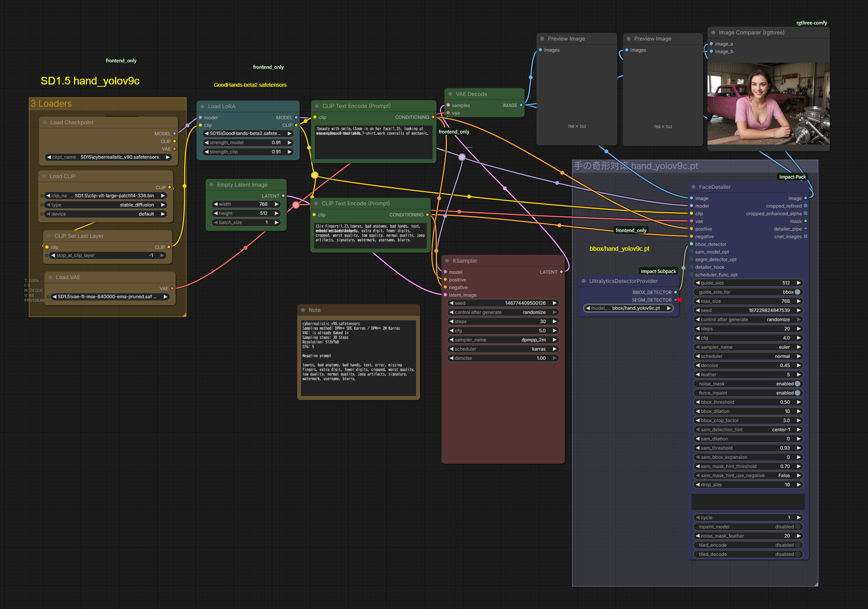Screen dimensions: 868x609
Task: Click the FaceDetailer node collapse dot
Action: point(693,187)
